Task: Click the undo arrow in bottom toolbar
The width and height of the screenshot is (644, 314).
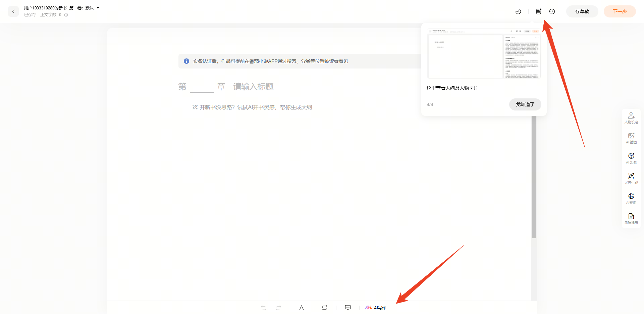Action: click(264, 308)
